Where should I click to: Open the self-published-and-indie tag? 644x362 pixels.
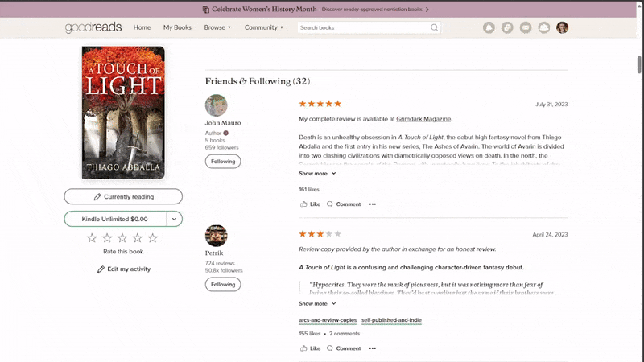click(x=391, y=320)
